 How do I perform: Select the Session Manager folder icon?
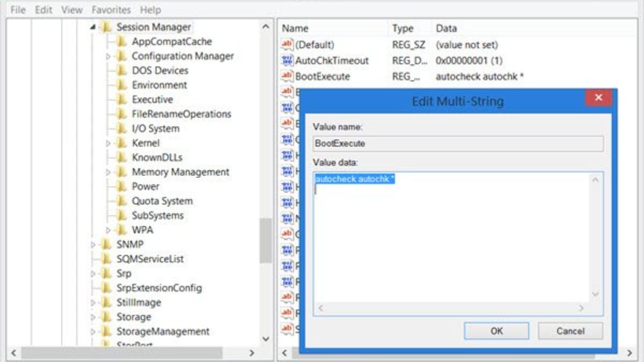point(106,27)
